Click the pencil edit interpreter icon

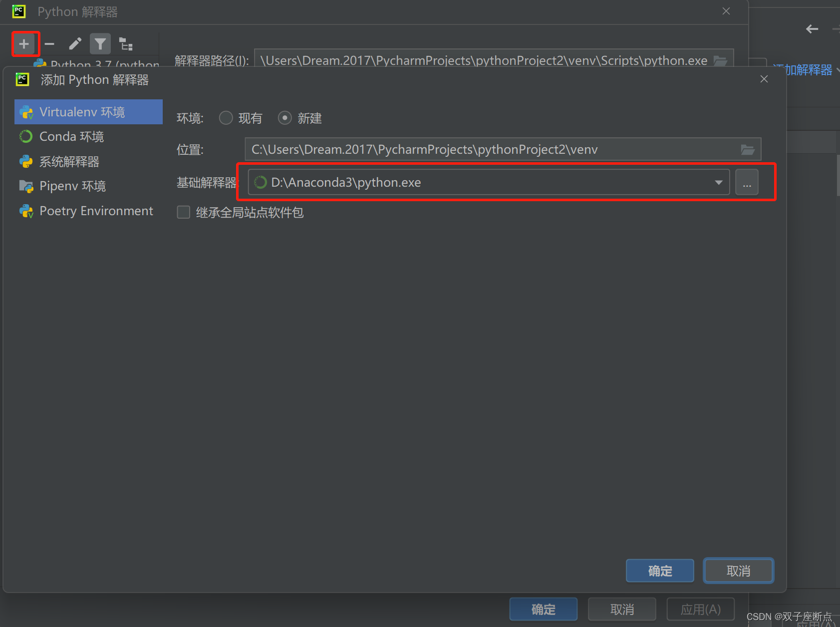point(75,44)
